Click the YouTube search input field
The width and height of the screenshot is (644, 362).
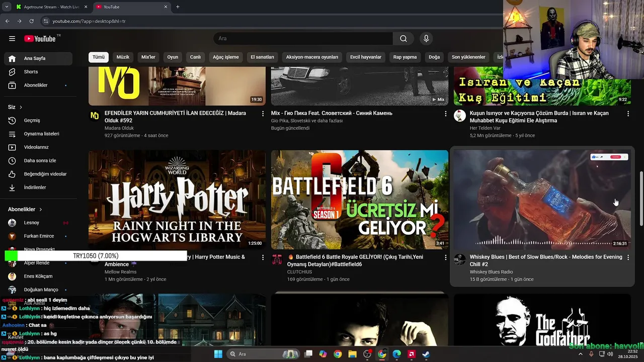303,39
